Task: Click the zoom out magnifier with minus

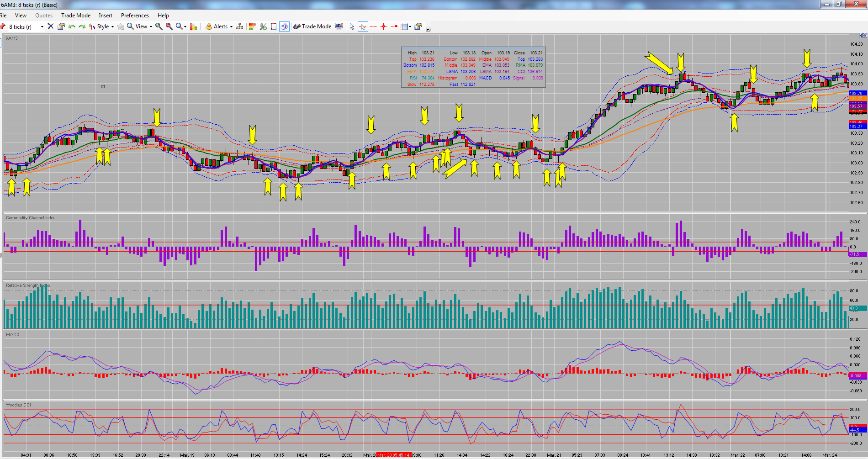Action: (169, 26)
